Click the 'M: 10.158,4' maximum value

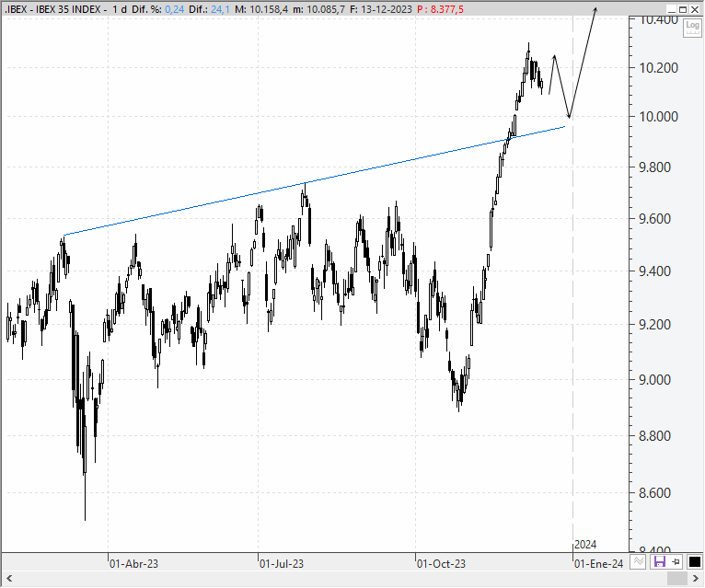pos(261,9)
